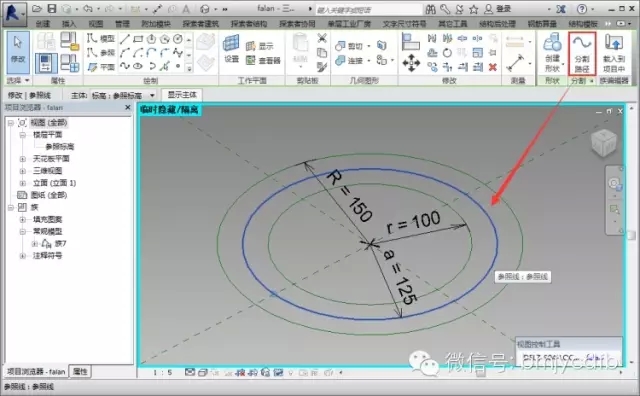This screenshot has width=640, height=396.
Task: Click the ViewCube in the viewport
Action: tap(604, 142)
